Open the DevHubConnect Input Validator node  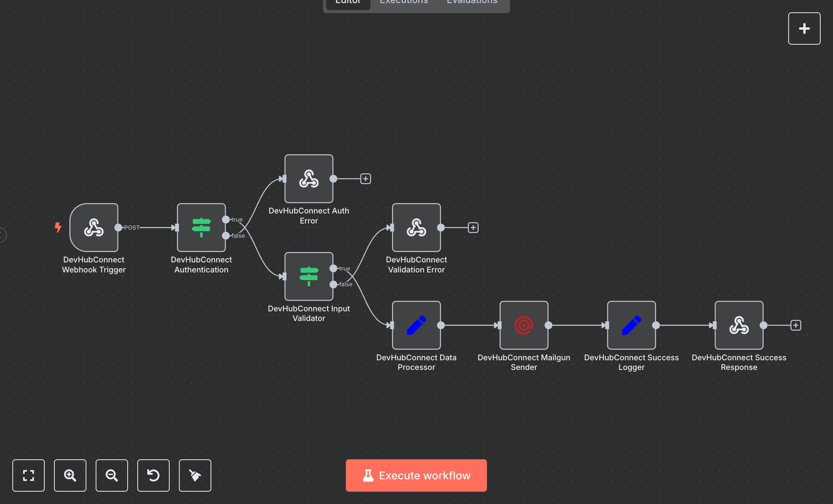308,276
